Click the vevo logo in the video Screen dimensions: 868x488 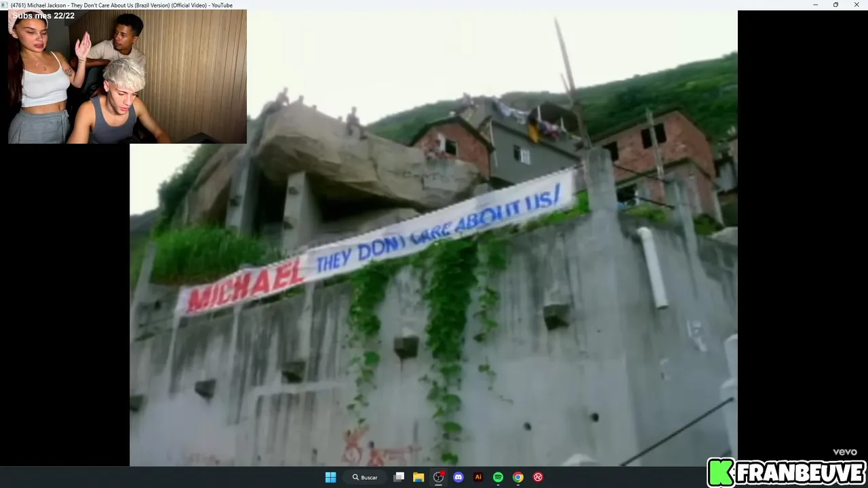pyautogui.click(x=845, y=452)
